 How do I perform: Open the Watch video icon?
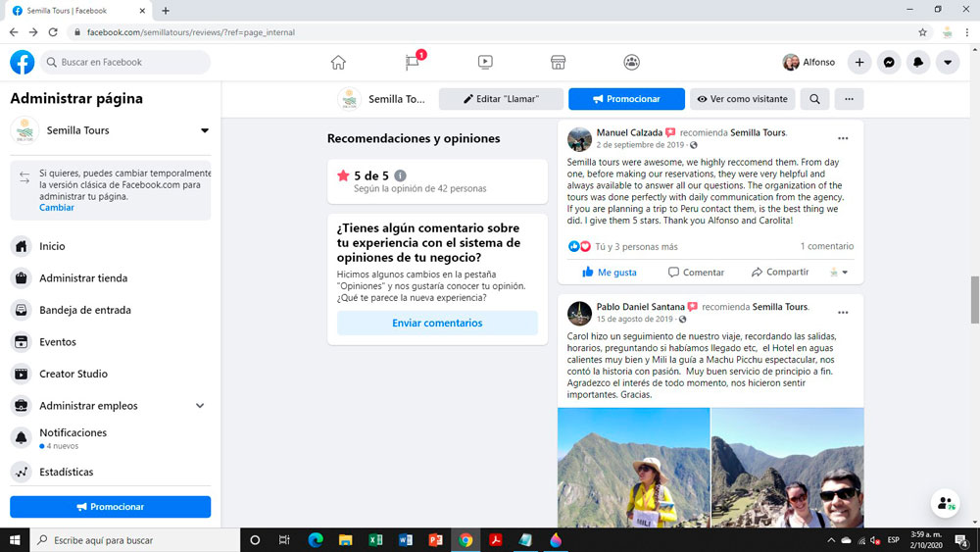point(485,62)
